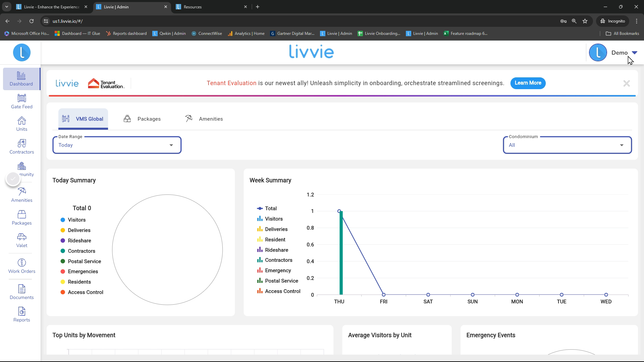Open the Reports dashboard bookmark
Image resolution: width=644 pixels, height=362 pixels.
(126, 34)
